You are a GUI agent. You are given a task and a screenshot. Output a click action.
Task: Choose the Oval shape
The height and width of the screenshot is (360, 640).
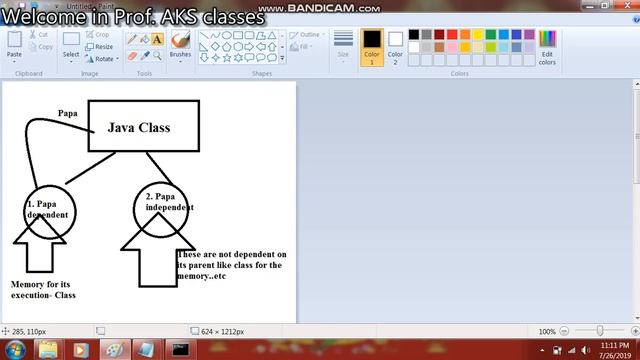point(227,36)
